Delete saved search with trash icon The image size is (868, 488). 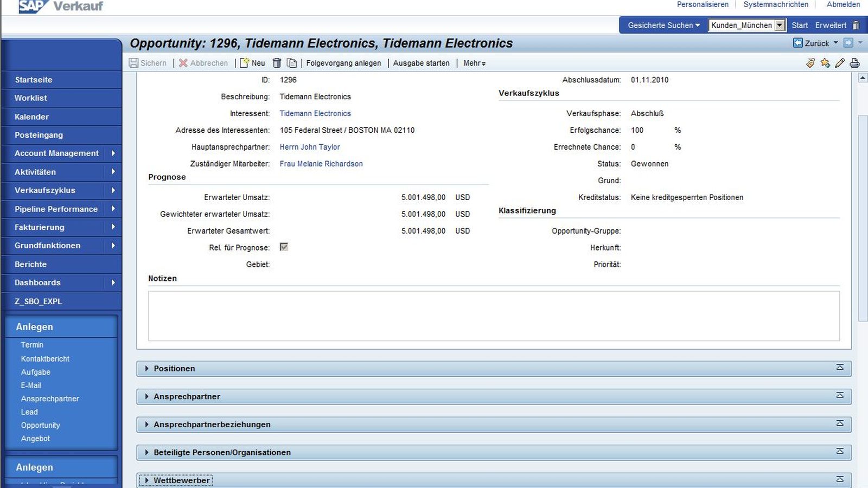tap(856, 25)
